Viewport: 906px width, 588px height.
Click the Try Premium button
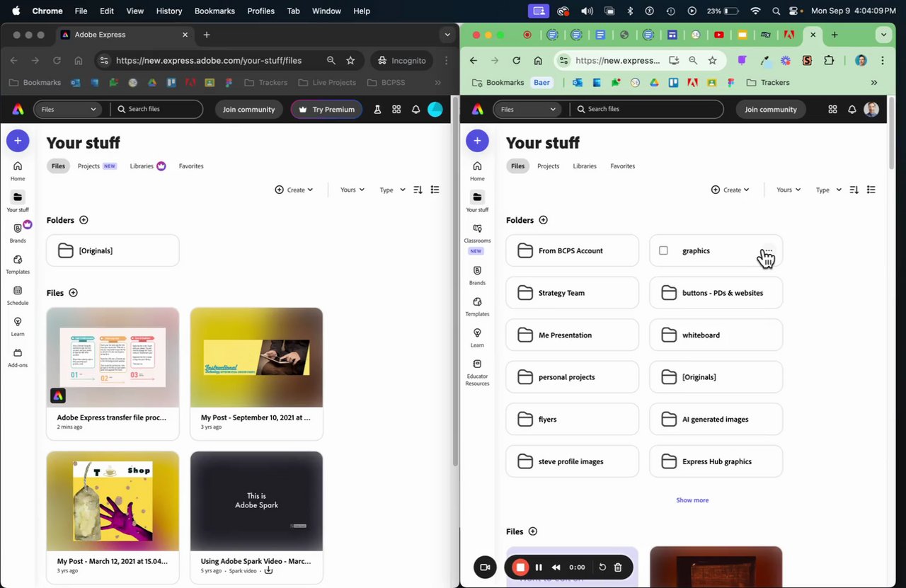(327, 110)
